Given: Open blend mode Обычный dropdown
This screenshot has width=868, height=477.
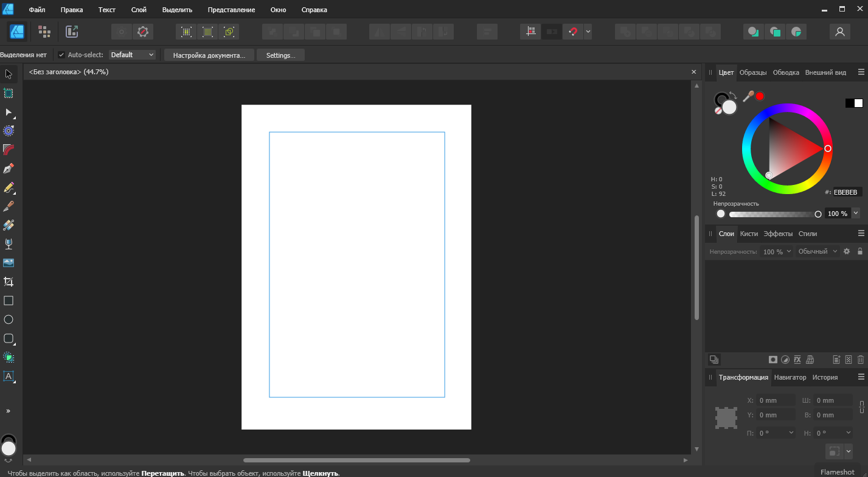Looking at the screenshot, I should point(818,251).
